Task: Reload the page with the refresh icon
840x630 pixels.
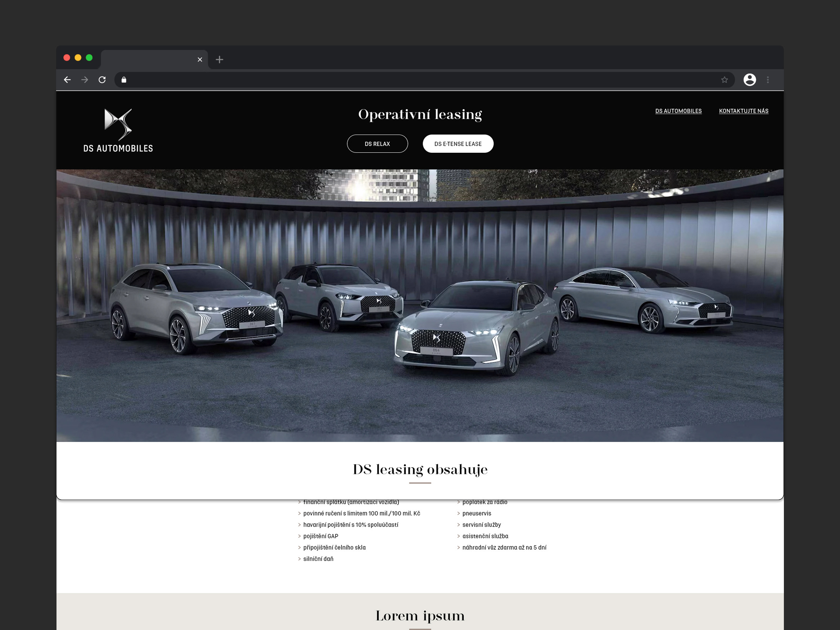Action: coord(102,80)
